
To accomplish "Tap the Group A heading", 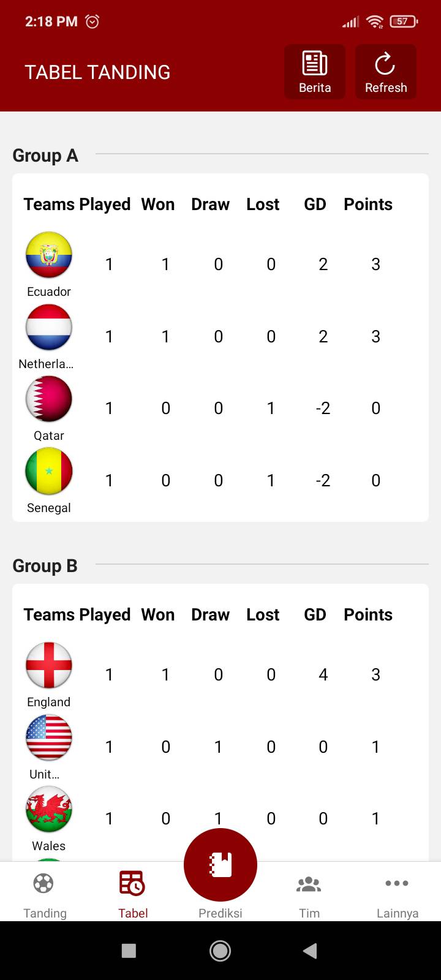I will point(45,156).
